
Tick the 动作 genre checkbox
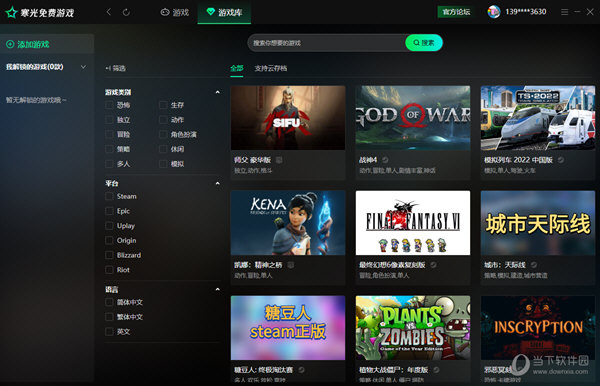[x=163, y=120]
